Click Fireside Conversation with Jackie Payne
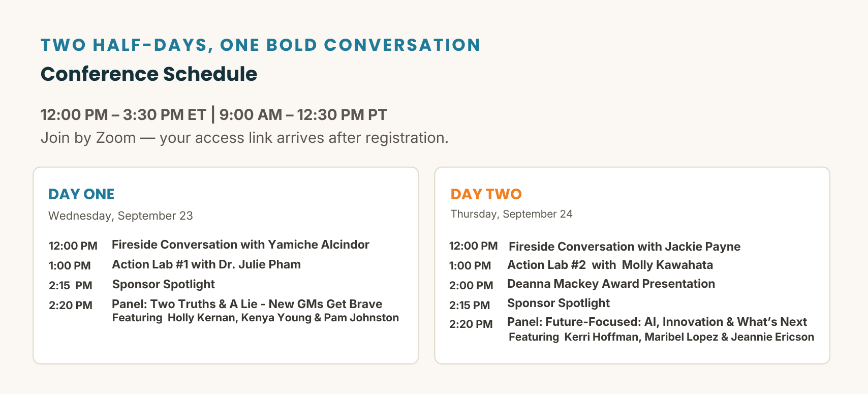 click(x=625, y=247)
